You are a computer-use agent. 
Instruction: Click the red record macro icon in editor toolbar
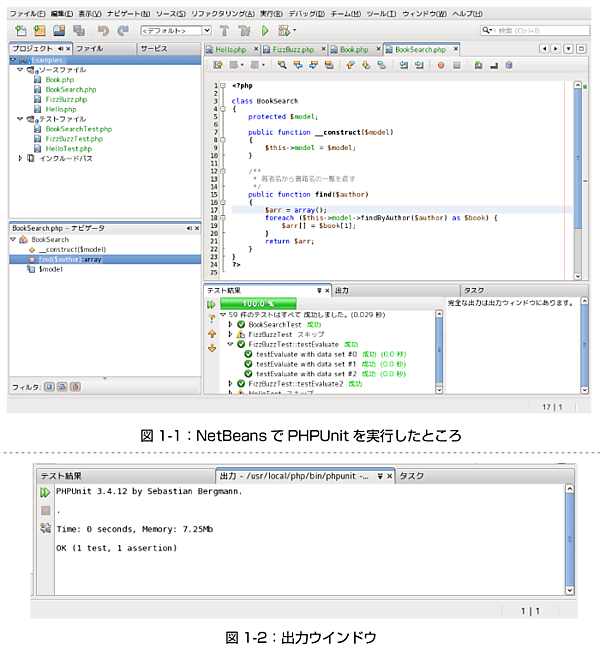[440, 65]
